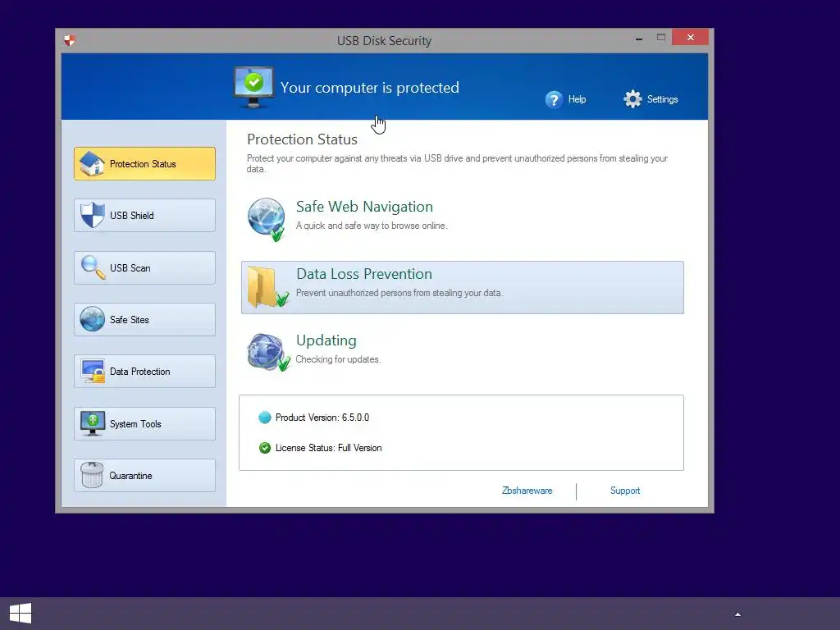
Task: Switch to the USB Scan section label
Action: pos(130,268)
